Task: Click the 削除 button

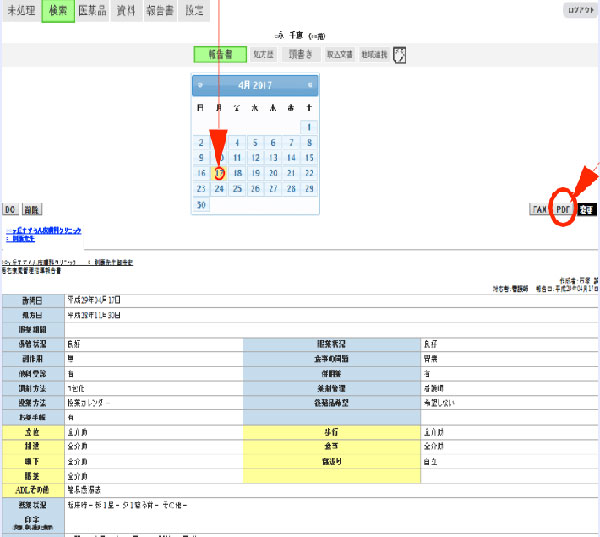Action: (x=32, y=210)
